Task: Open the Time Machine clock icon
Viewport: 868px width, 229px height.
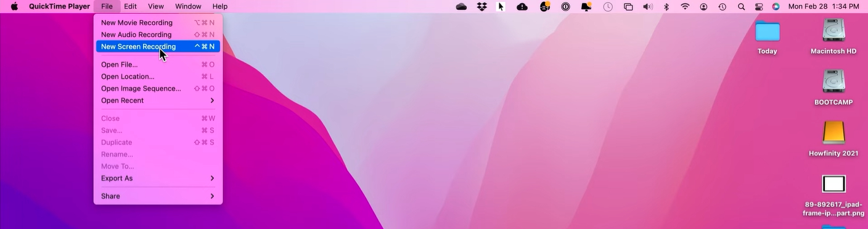Action: (608, 6)
